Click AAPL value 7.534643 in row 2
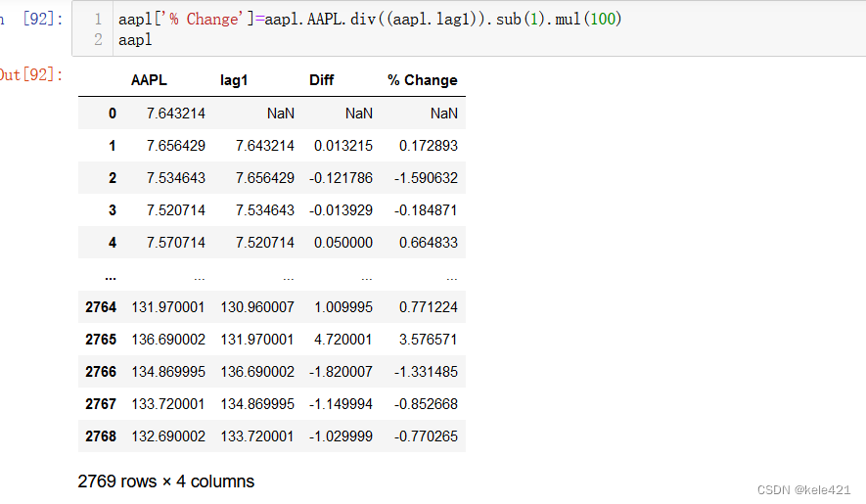Screen dimensions: 866x504 pos(175,178)
